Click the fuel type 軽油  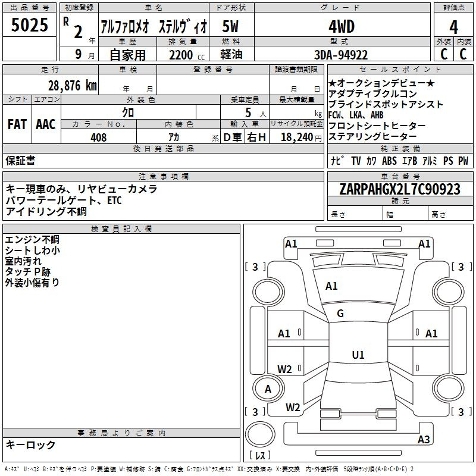pos(231,54)
